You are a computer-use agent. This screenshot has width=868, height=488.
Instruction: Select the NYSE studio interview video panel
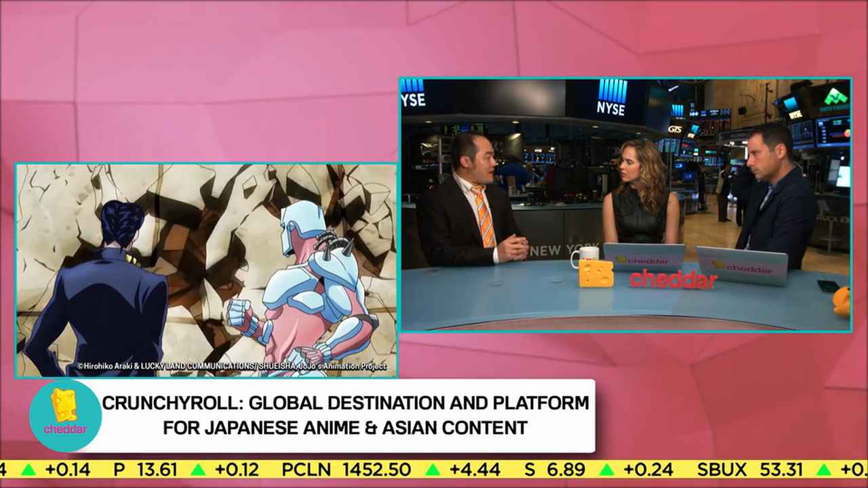[x=625, y=205]
